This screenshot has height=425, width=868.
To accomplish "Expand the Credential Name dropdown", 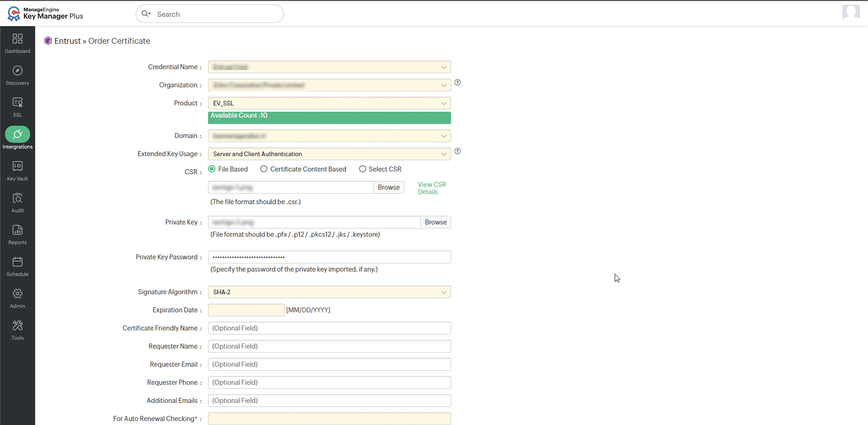I will pos(329,67).
